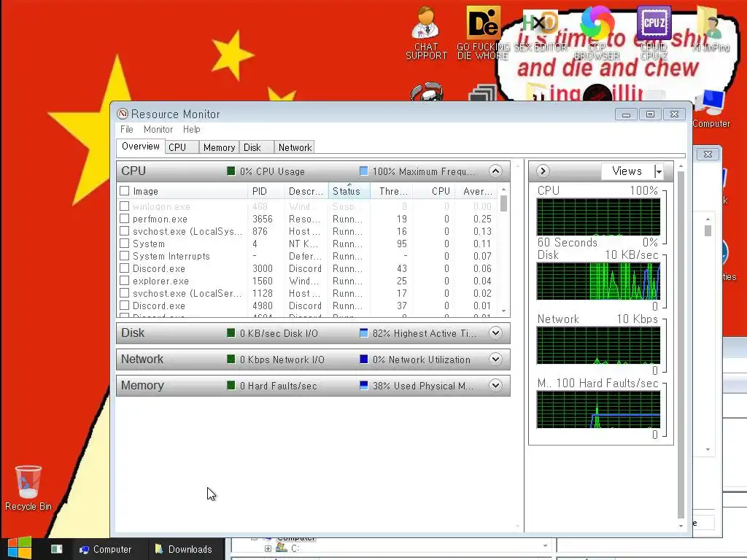Click blue Highest Active Time indicator square

click(x=363, y=332)
